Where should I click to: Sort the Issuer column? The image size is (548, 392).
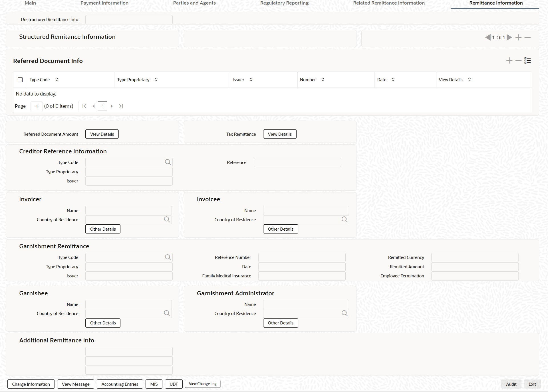coord(251,80)
